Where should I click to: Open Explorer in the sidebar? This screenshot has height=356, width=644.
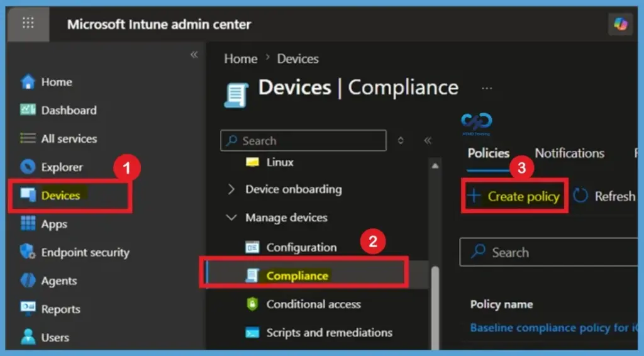point(62,167)
